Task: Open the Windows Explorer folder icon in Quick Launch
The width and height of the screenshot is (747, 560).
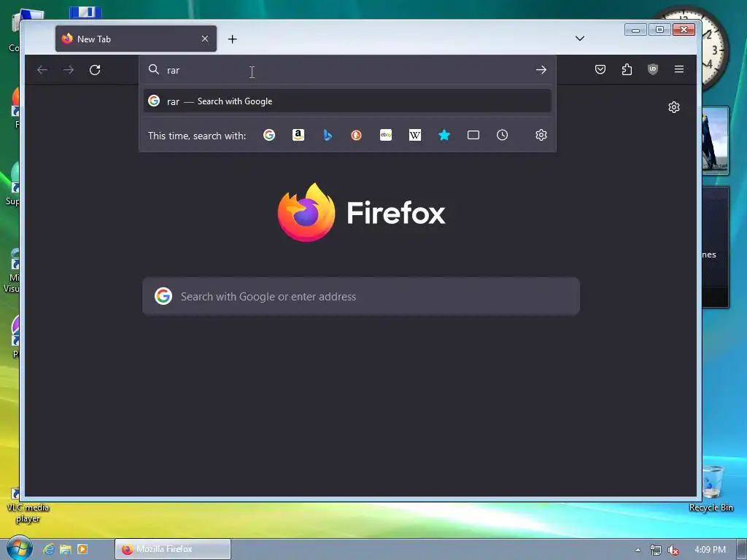Action: 65,550
